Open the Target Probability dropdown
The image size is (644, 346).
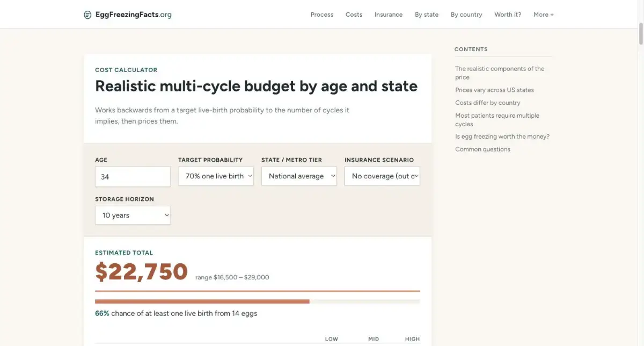pyautogui.click(x=216, y=176)
